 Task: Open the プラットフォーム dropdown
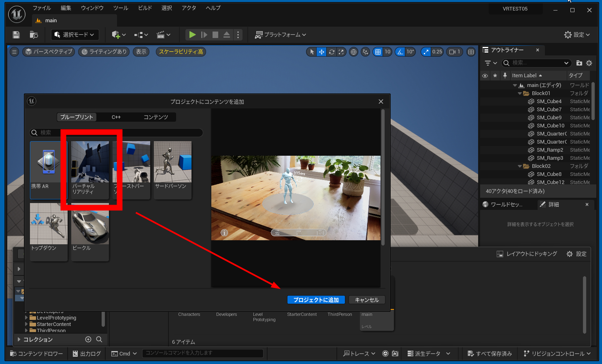pos(280,35)
